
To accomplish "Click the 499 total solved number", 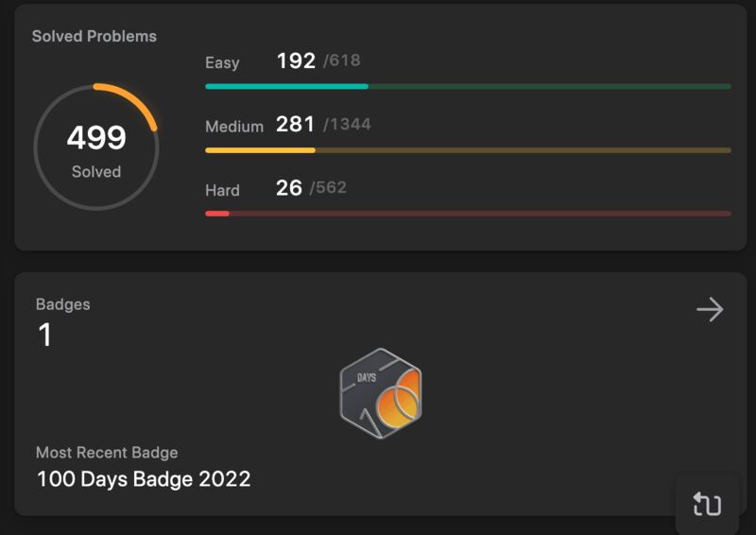I will 96,137.
